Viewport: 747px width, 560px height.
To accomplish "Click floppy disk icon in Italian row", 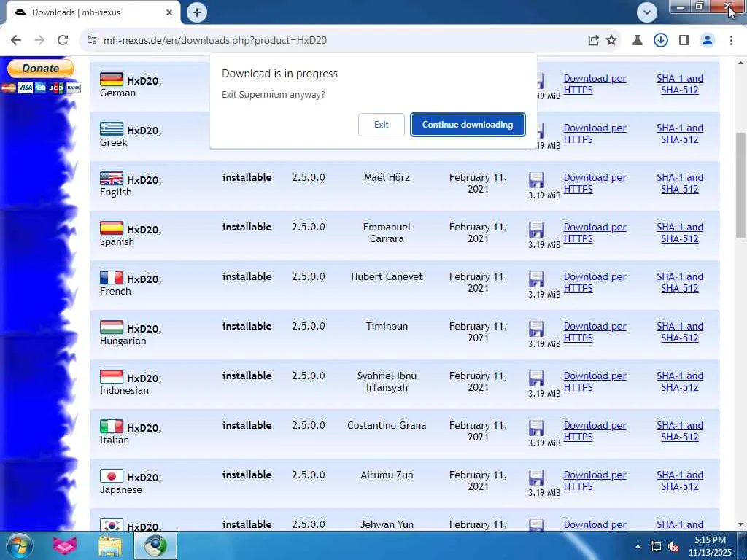I will pyautogui.click(x=536, y=427).
